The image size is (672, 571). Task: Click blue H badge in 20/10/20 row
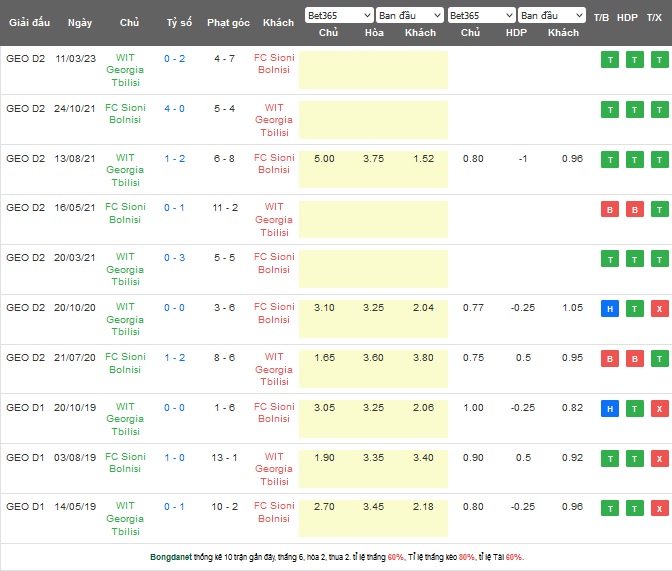point(607,309)
